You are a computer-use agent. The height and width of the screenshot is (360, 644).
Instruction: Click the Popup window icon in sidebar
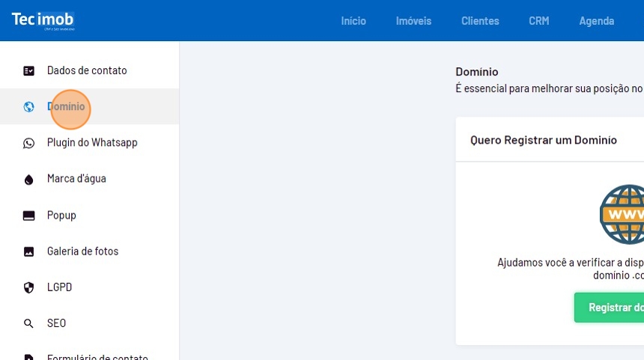(29, 216)
